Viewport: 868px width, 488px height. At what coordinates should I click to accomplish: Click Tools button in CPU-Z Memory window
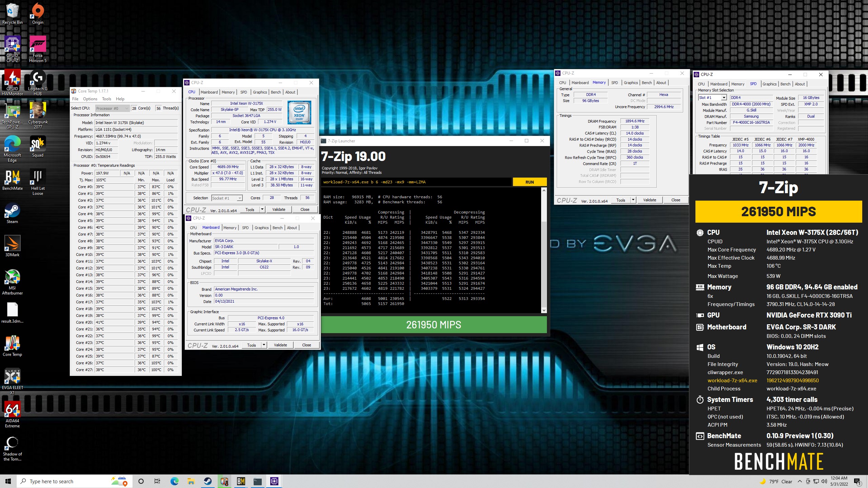(x=621, y=200)
